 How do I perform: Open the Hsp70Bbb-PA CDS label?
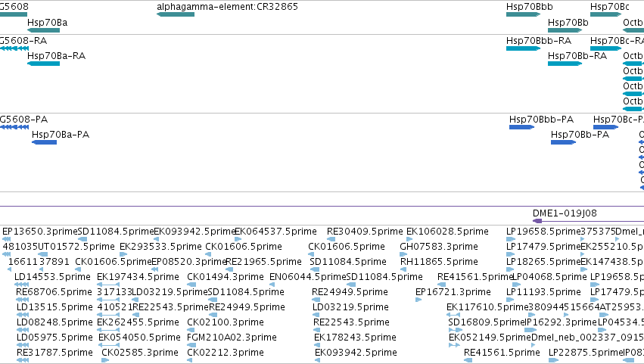coord(541,120)
